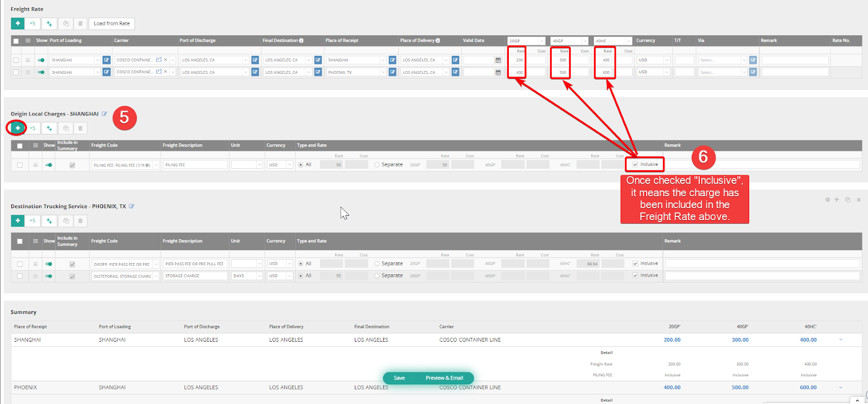Click +5 in Destination Trucking Service
The image size is (868, 404).
pos(33,221)
